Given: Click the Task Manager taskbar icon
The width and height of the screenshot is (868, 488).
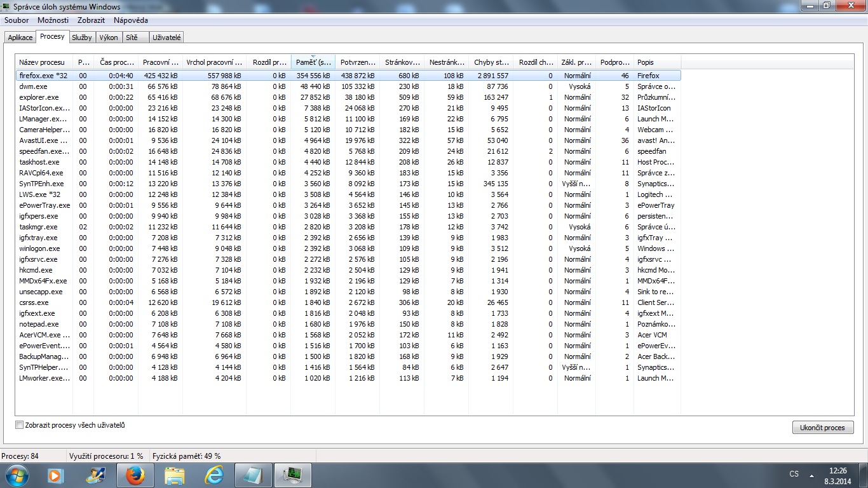Looking at the screenshot, I should tap(293, 475).
